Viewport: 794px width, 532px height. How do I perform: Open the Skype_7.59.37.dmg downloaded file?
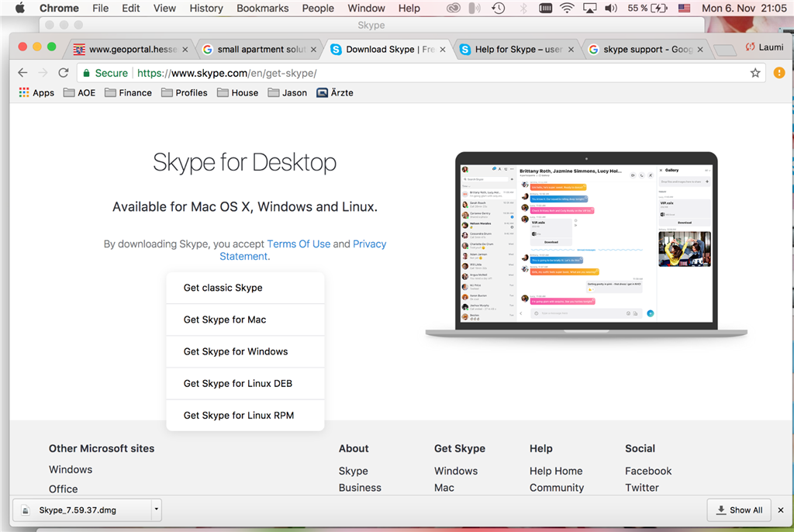(x=82, y=510)
